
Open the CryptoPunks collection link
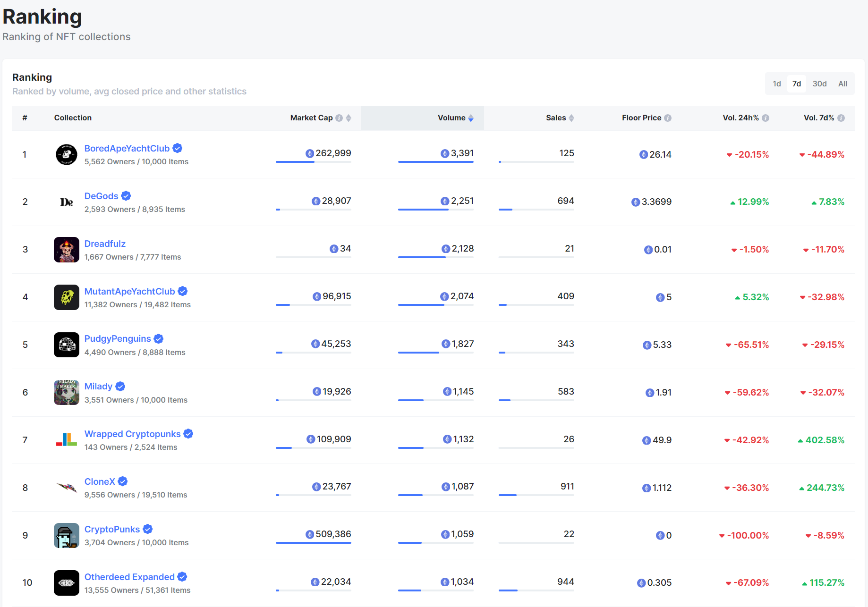(x=112, y=529)
